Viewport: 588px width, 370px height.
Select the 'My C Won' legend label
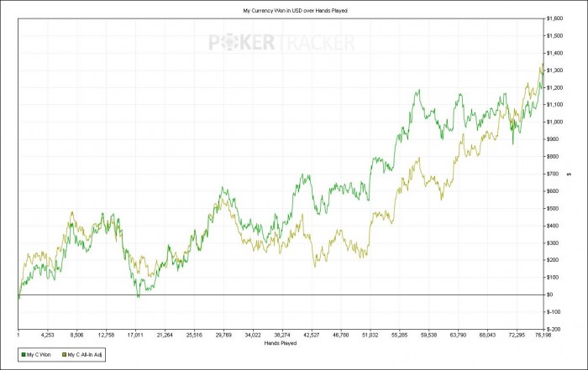click(x=39, y=354)
